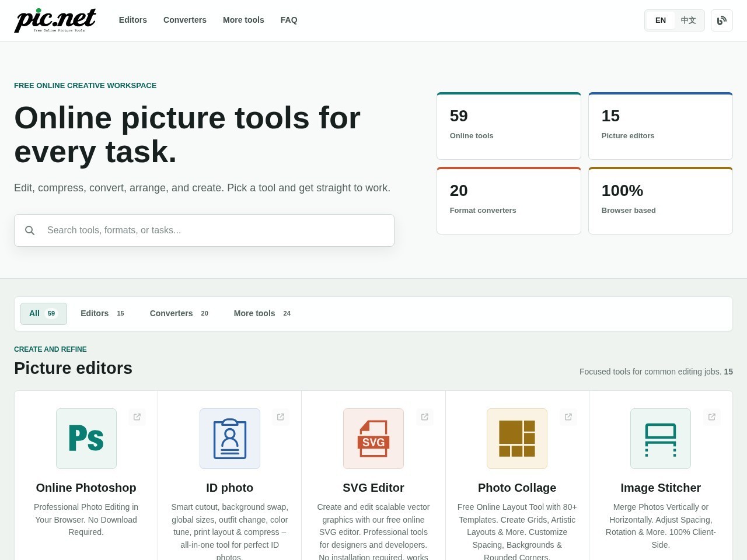
Task: Open ID photo in new tab icon
Action: 281,417
